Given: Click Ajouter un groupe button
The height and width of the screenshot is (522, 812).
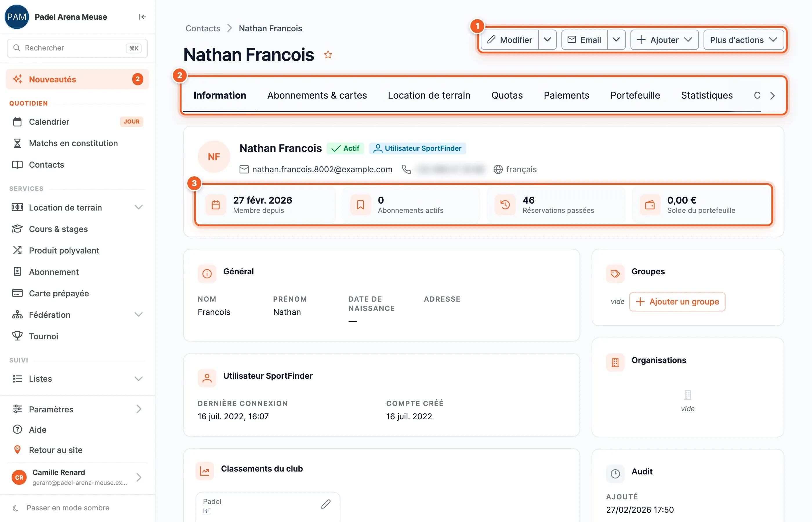Looking at the screenshot, I should coord(677,301).
